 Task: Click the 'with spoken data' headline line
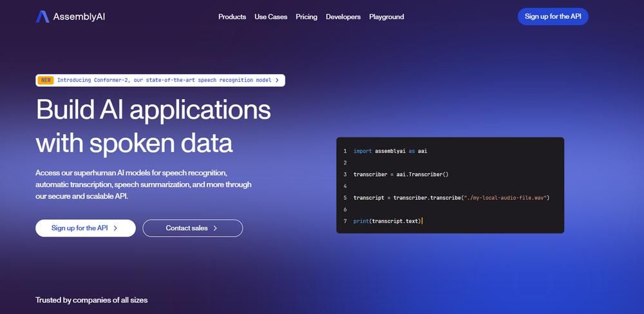[x=134, y=142]
